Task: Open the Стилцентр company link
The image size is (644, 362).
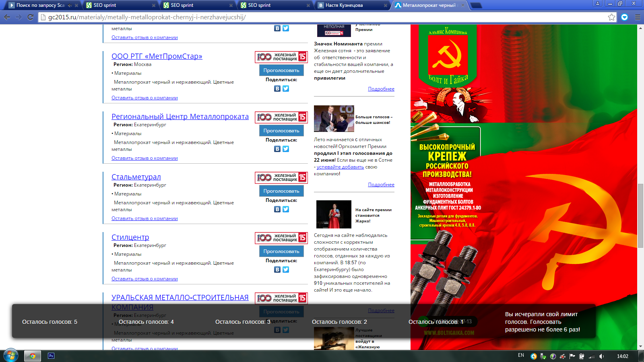Action: coord(130,237)
